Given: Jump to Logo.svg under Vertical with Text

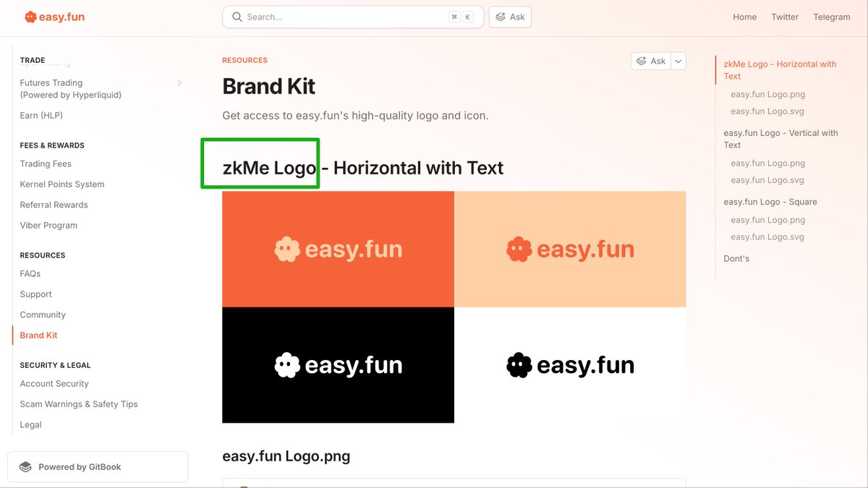Looking at the screenshot, I should coord(767,180).
